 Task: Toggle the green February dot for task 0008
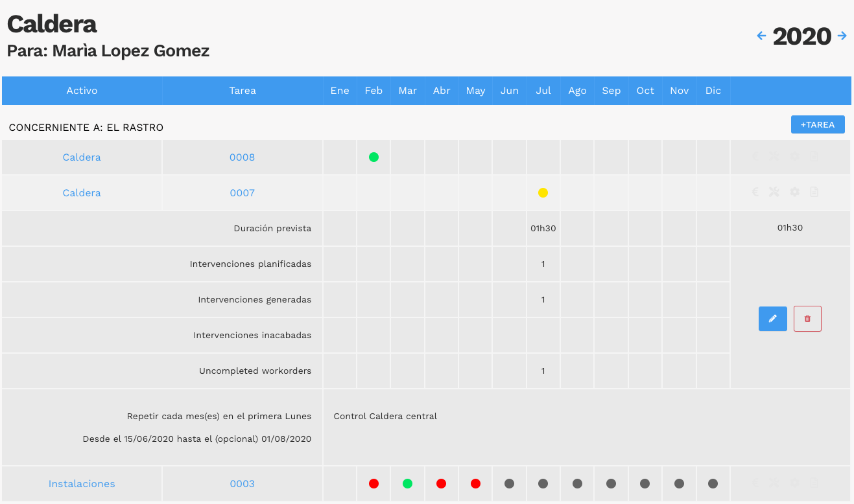pos(374,156)
